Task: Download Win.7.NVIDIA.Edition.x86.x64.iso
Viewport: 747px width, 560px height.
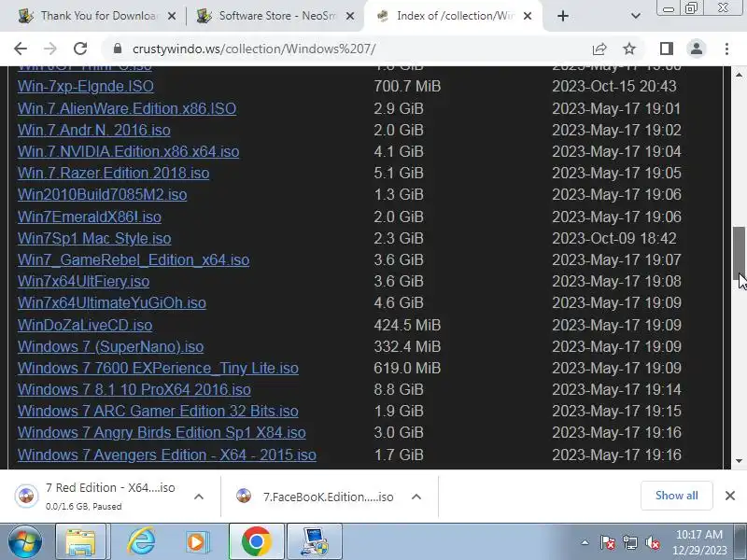Action: tap(128, 151)
